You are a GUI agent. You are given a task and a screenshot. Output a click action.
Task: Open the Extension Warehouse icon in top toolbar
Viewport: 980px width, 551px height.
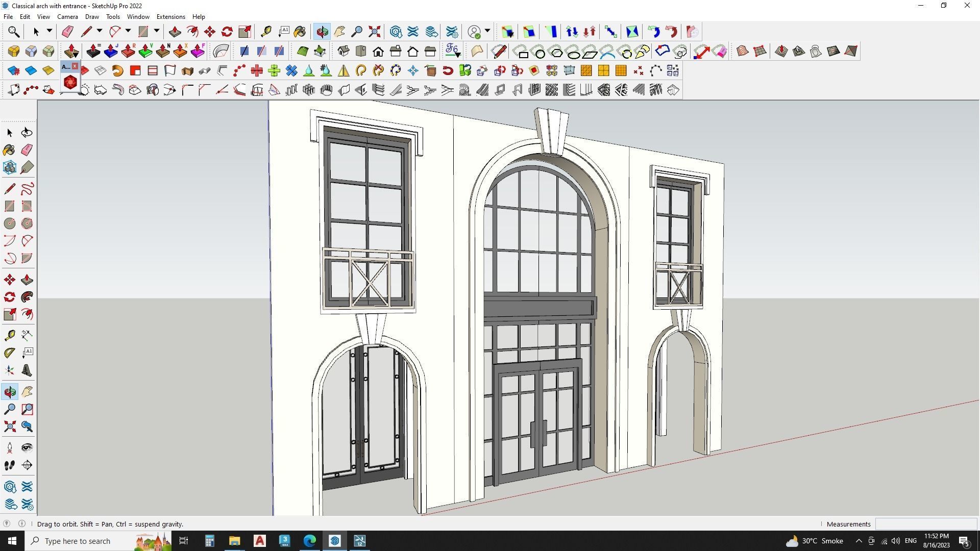[413, 32]
